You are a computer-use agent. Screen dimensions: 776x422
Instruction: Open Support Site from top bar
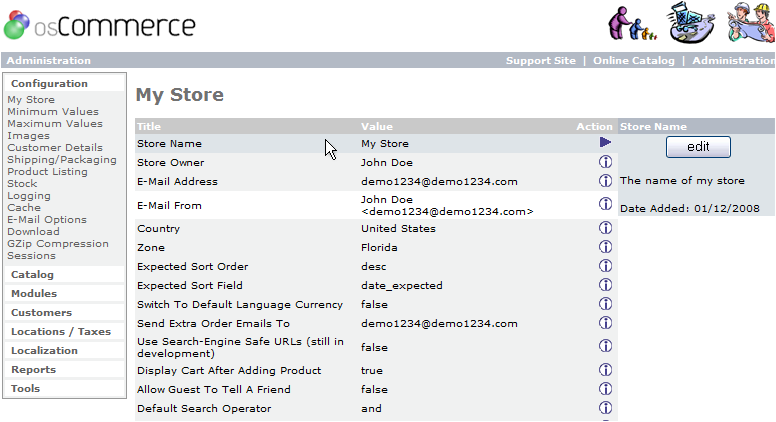[x=540, y=61]
